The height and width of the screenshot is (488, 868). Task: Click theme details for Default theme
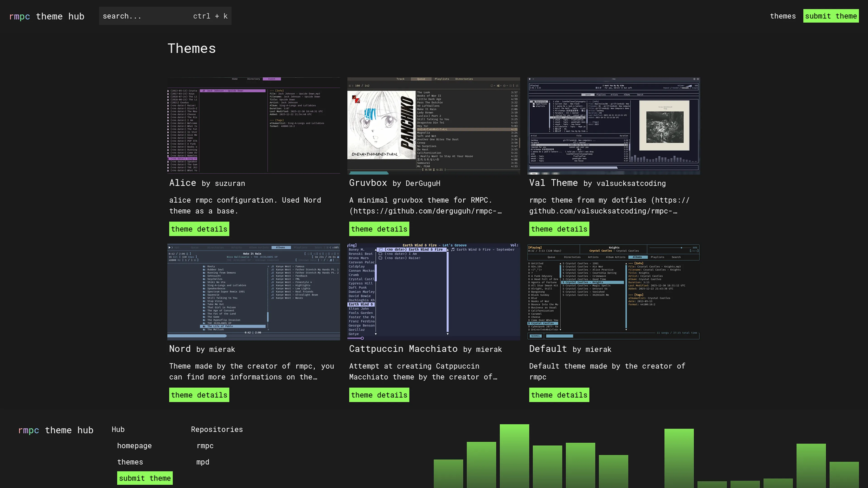[559, 395]
